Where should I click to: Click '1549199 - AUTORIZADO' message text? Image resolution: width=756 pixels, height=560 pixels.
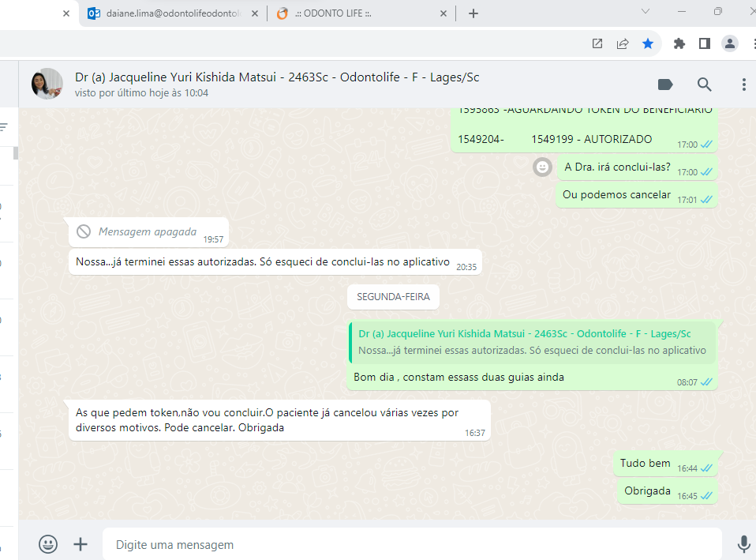591,140
